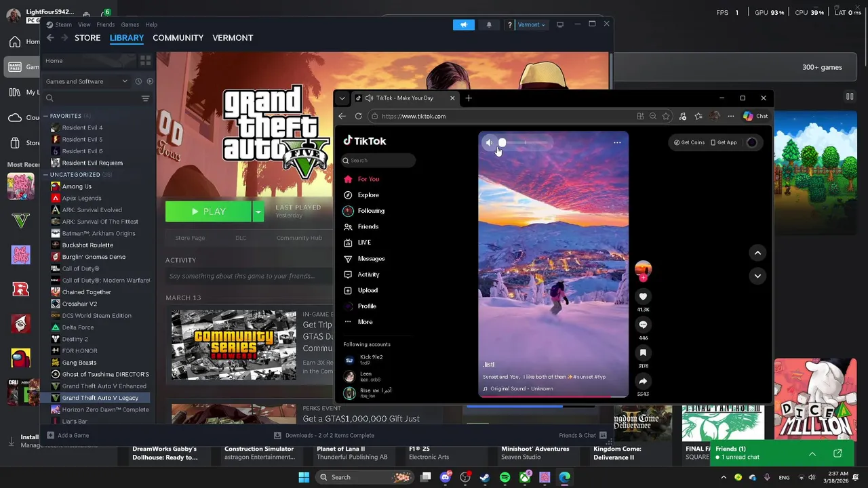Switch to the Steam STORE tab

pos(87,38)
